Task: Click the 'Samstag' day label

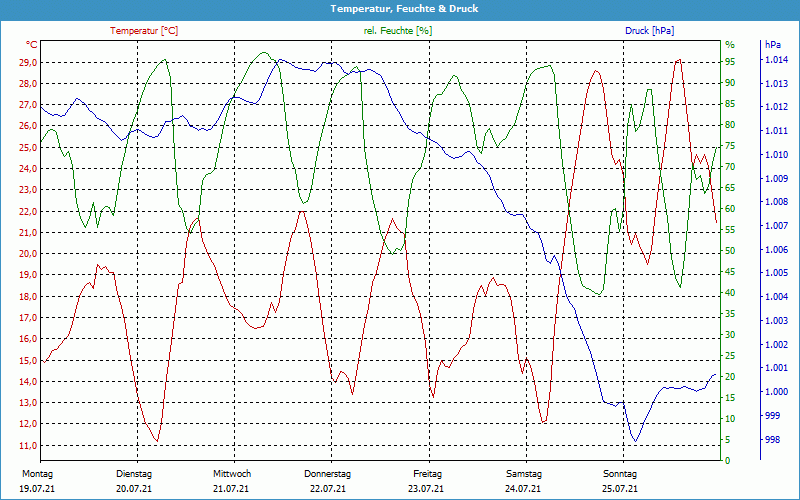Action: 523,473
